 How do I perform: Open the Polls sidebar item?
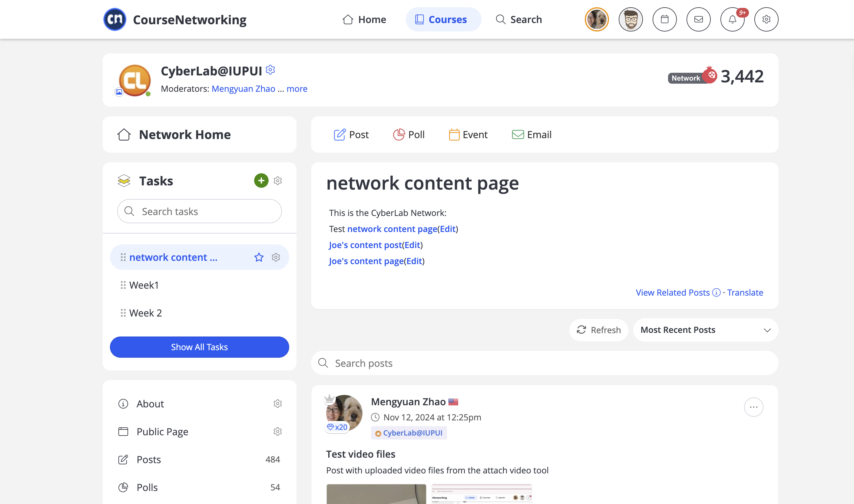(147, 487)
